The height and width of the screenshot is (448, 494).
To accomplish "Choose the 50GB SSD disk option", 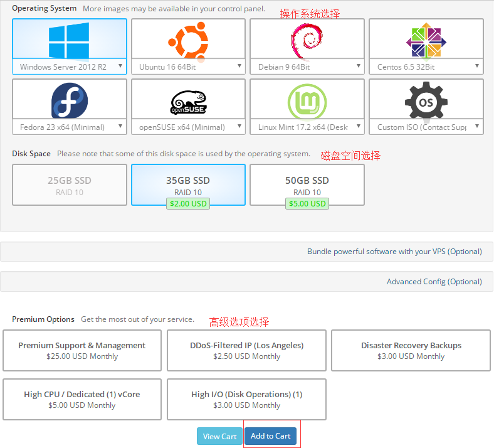I will click(x=307, y=184).
